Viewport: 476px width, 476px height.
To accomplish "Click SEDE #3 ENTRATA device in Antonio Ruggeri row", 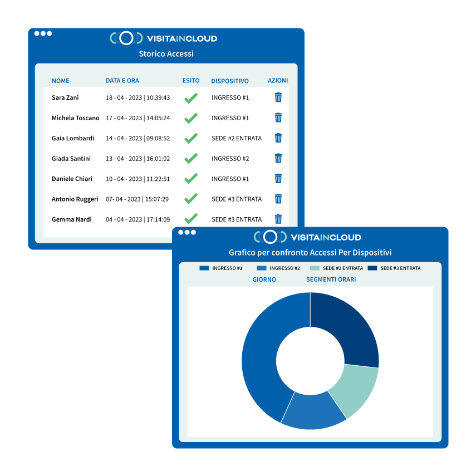I will click(237, 199).
